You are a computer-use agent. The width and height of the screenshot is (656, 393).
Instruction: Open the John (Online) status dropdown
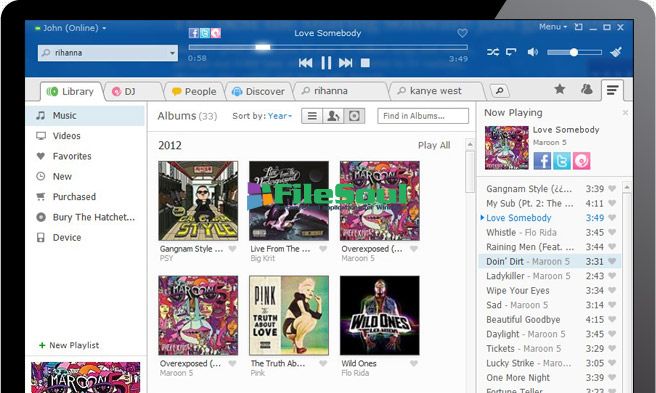click(70, 28)
